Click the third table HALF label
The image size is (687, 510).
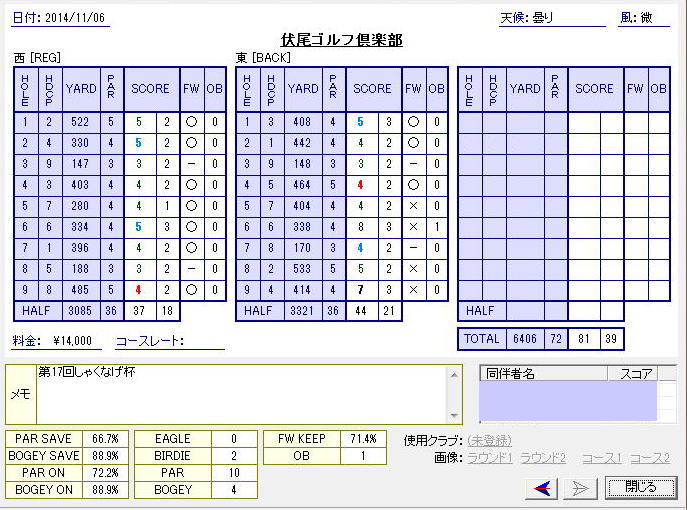pos(481,311)
